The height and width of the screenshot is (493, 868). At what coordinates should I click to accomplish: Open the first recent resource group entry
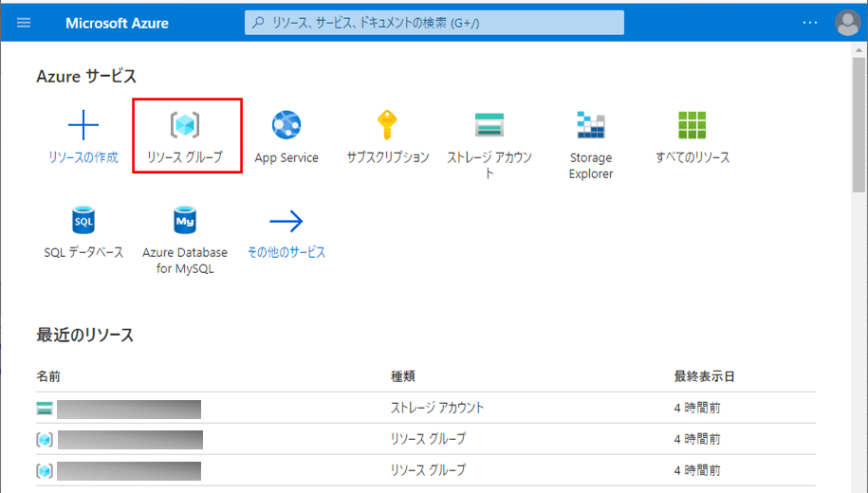point(128,440)
